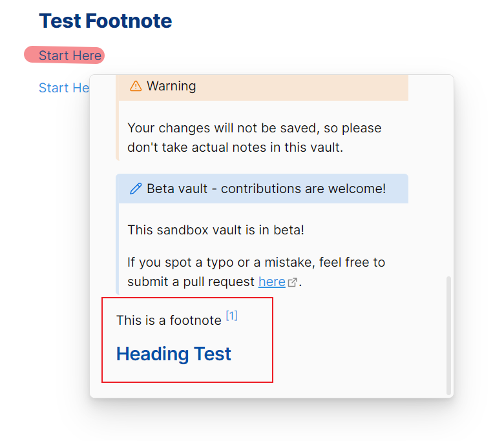
Task: Click the 'Test Footnote' page title
Action: click(x=105, y=21)
